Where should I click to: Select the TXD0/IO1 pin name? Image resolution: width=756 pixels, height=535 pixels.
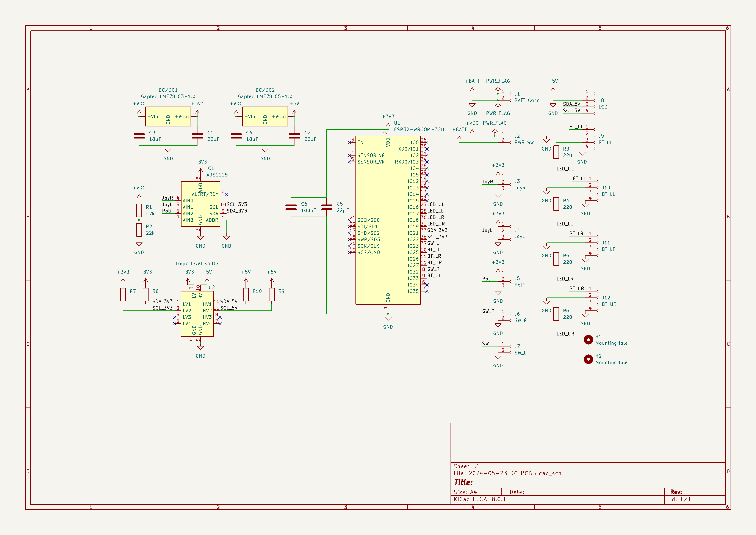tap(407, 149)
